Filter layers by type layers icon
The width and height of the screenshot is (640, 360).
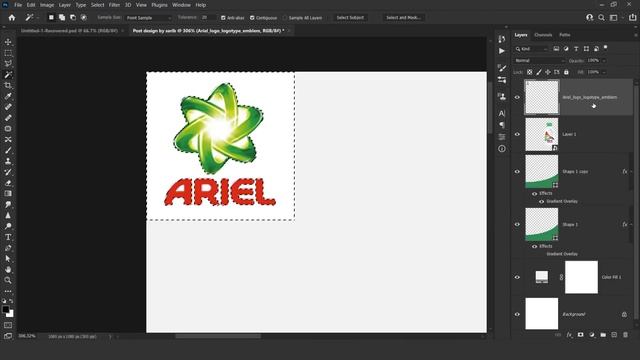click(576, 49)
